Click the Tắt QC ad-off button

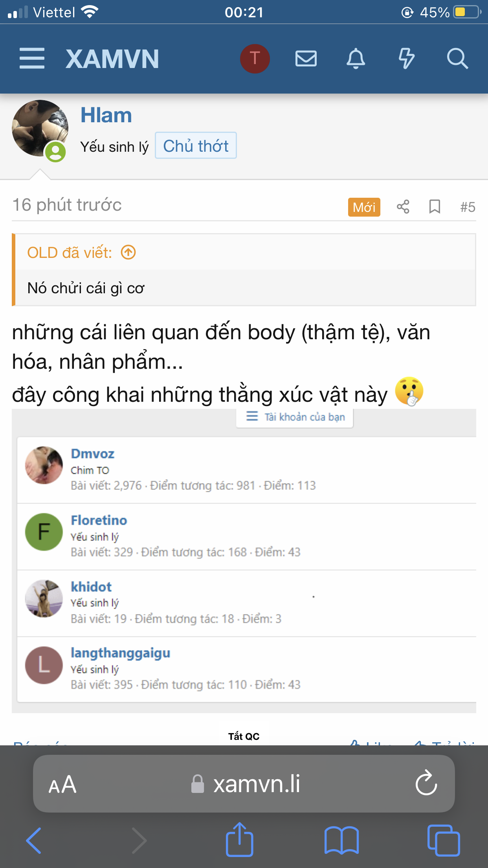(x=244, y=736)
